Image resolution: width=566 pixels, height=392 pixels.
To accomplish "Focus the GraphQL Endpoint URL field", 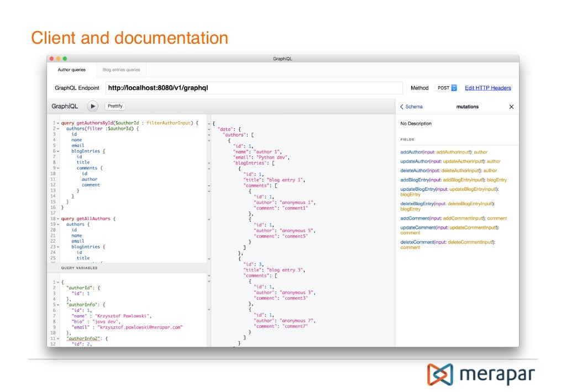I will (x=254, y=88).
